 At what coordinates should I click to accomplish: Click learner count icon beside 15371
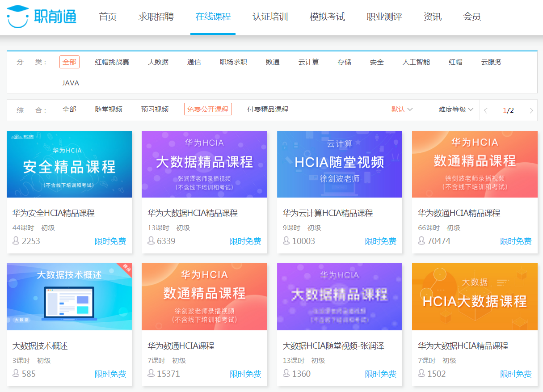151,373
